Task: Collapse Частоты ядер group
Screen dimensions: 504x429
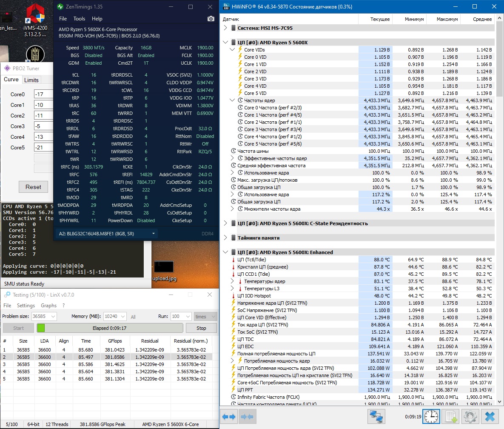Action: (x=232, y=100)
